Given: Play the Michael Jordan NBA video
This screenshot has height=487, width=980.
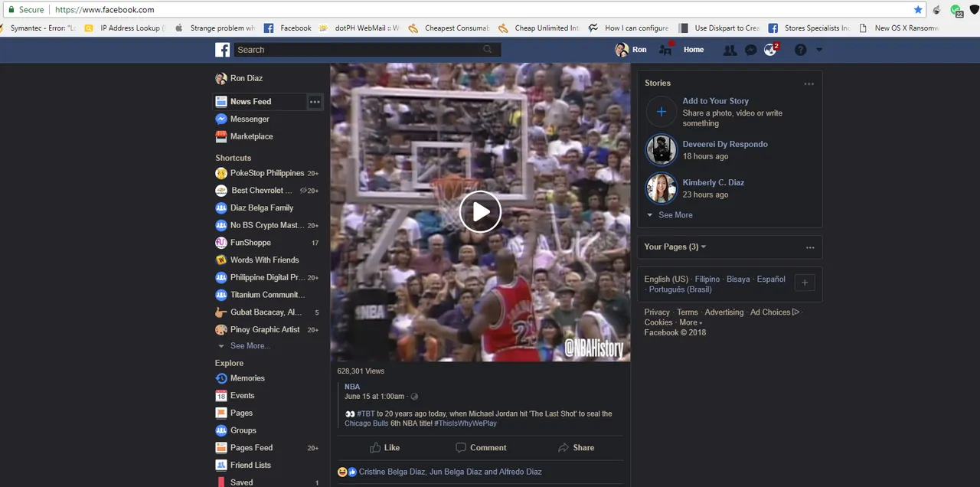Looking at the screenshot, I should click(x=480, y=211).
